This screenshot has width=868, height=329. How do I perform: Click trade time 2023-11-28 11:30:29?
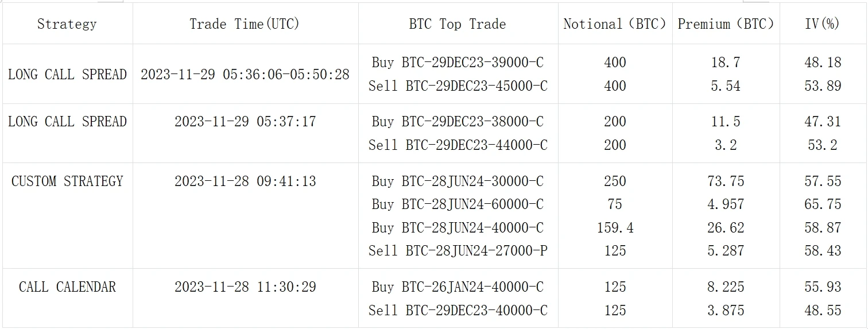[x=245, y=287]
